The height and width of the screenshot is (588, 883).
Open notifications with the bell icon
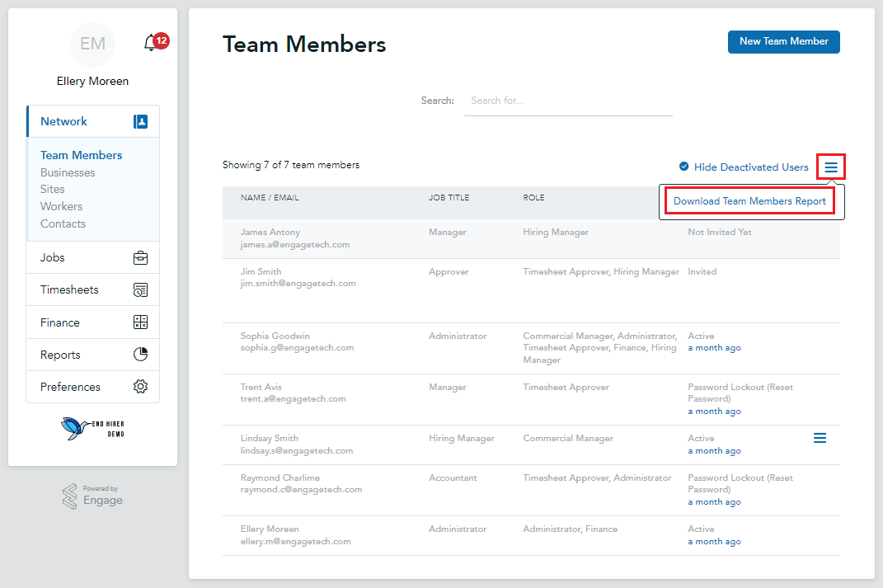point(151,43)
